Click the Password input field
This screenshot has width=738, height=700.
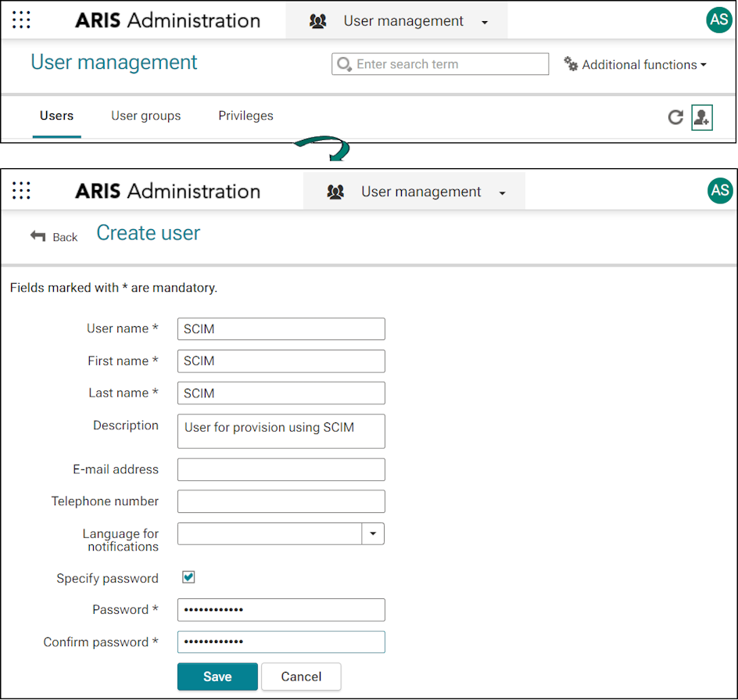point(281,609)
